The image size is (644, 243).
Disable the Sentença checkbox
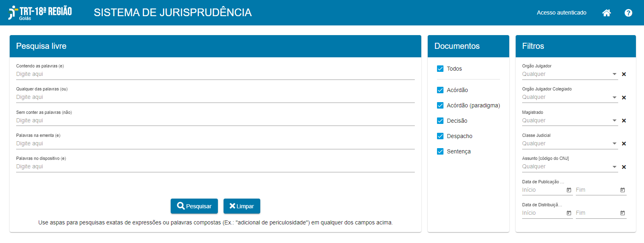click(x=440, y=151)
